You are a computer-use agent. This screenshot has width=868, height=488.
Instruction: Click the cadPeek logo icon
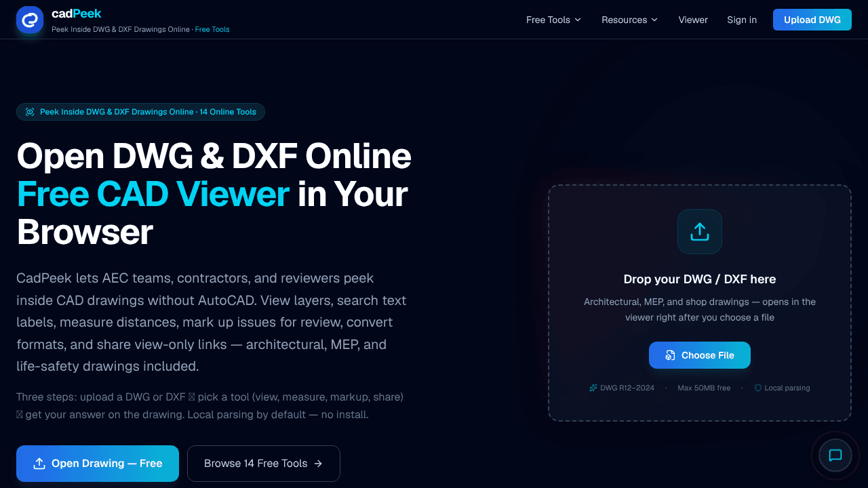click(x=30, y=20)
